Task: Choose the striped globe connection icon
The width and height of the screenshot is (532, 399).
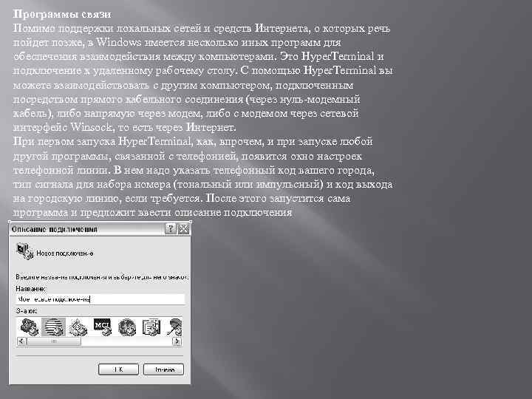Action: (54, 327)
